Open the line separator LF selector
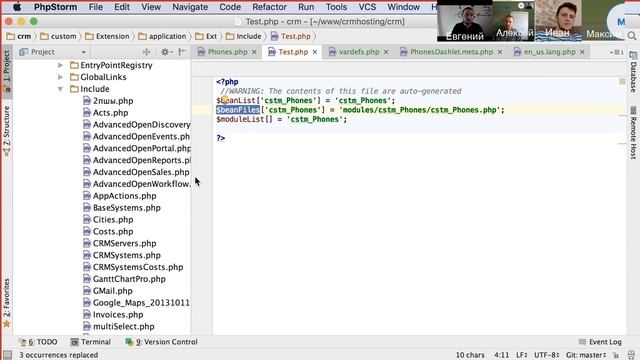Screen dimensions: 640x360 [522, 355]
